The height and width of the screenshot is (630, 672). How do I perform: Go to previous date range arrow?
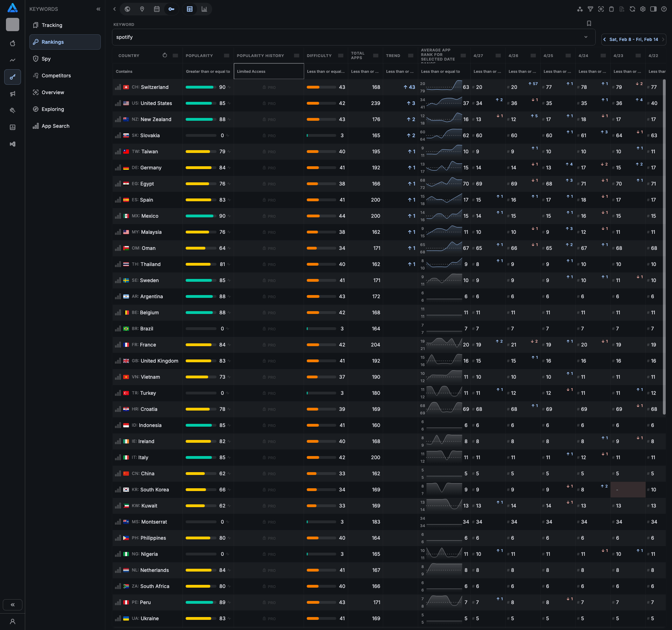(x=605, y=40)
